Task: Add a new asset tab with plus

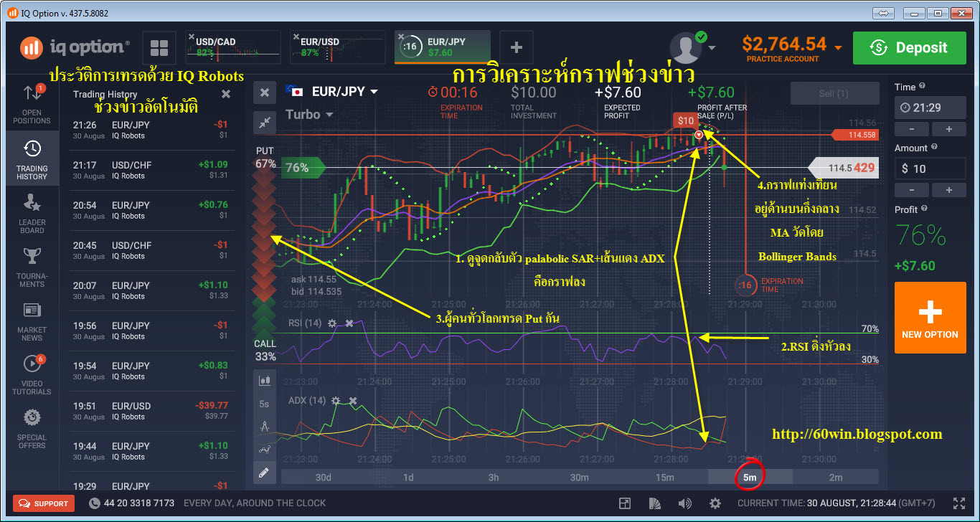Action: [516, 48]
